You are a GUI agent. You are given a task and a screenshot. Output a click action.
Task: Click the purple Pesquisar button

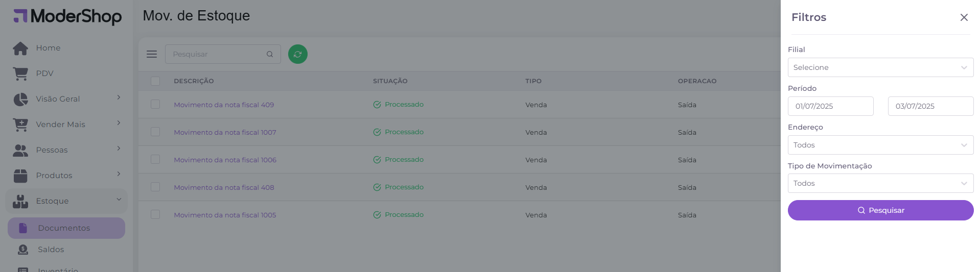880,210
